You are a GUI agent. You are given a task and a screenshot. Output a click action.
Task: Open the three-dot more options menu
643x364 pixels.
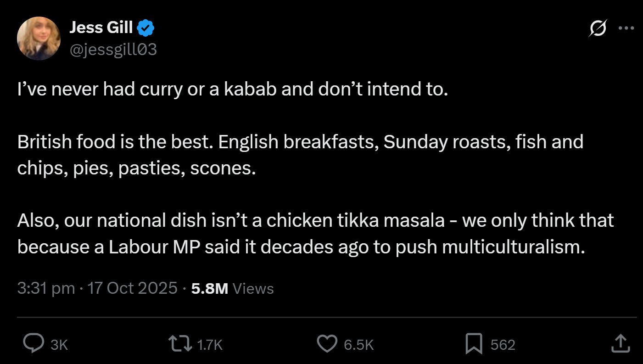(x=626, y=28)
